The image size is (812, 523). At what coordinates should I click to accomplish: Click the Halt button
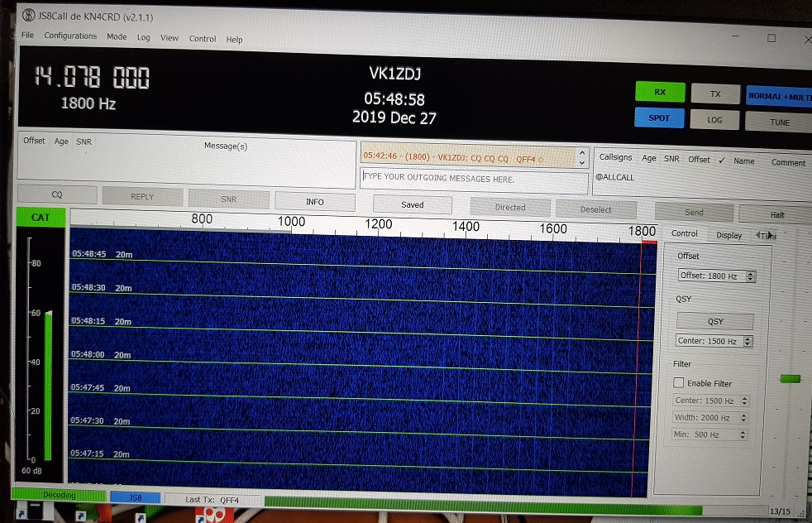776,214
